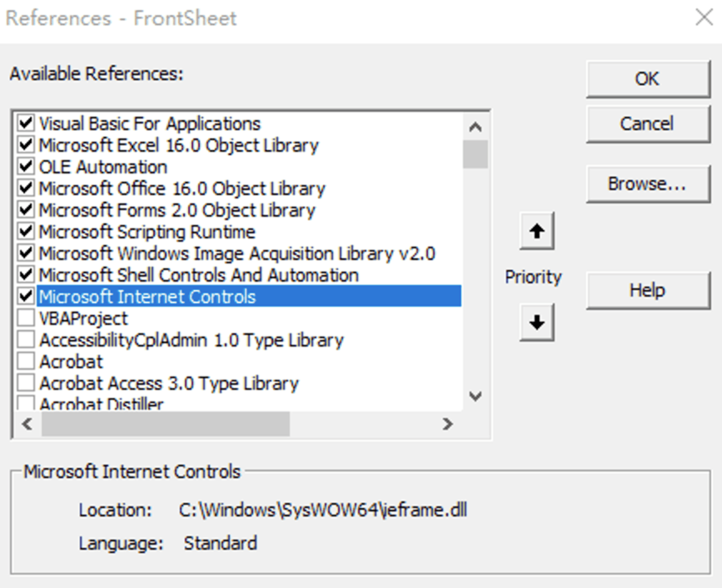This screenshot has width=722, height=588.
Task: Uncheck Microsoft Windows Image Acquisition Library
Action: [26, 253]
